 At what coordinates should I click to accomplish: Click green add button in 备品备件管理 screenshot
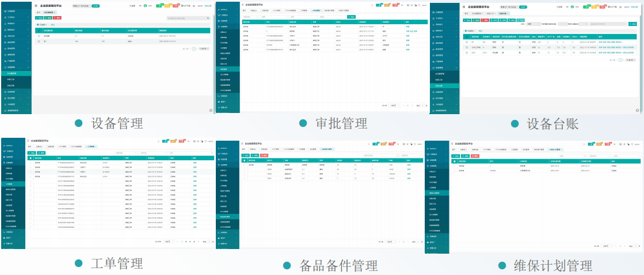246,155
